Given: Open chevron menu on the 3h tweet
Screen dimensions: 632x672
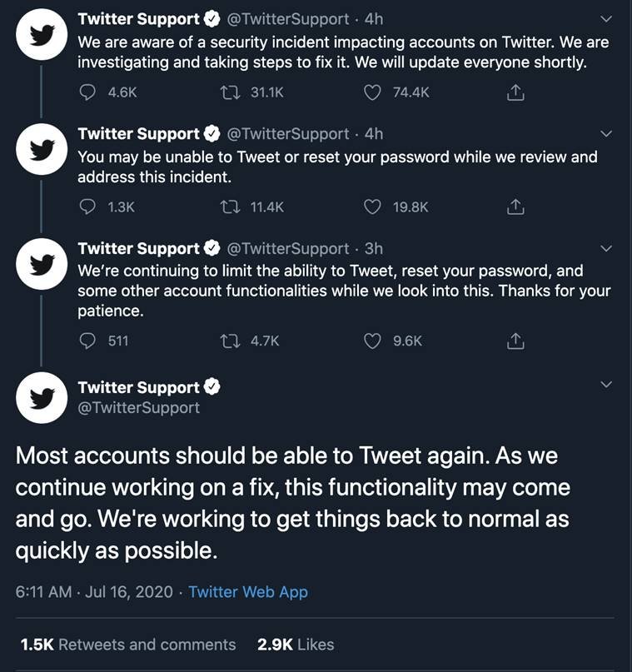Looking at the screenshot, I should pyautogui.click(x=606, y=249).
